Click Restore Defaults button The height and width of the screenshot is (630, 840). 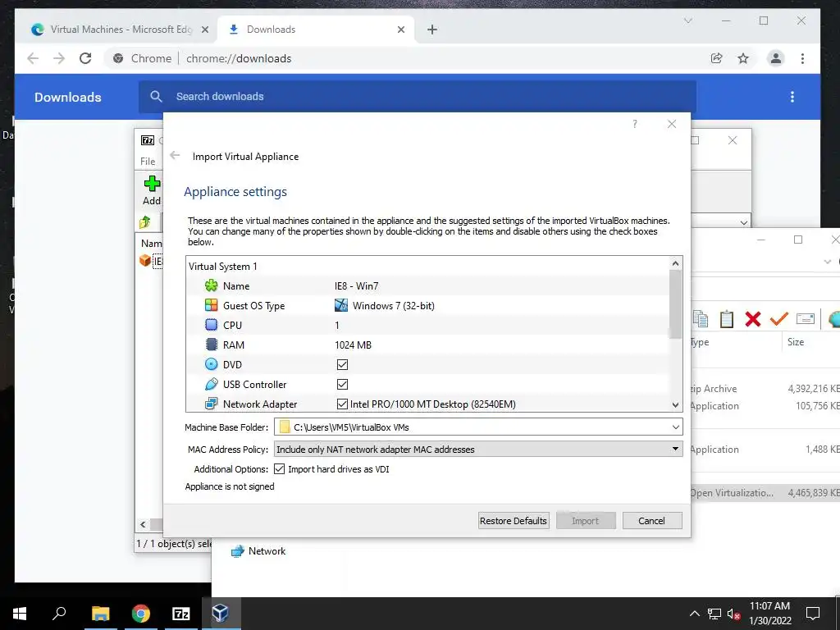click(514, 521)
